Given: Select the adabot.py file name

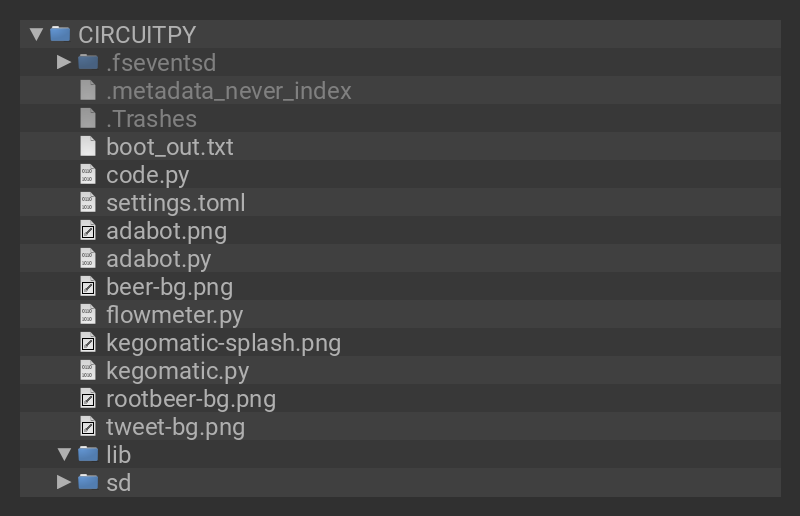Looking at the screenshot, I should coord(158,259).
